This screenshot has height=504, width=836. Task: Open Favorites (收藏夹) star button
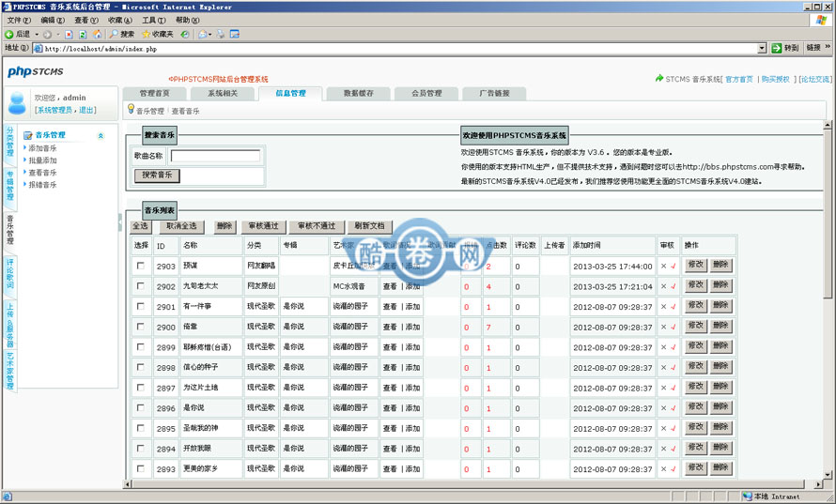click(157, 34)
